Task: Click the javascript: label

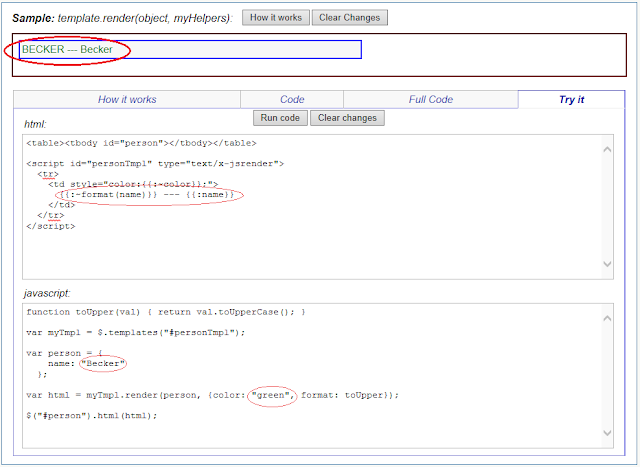Action: pos(47,294)
